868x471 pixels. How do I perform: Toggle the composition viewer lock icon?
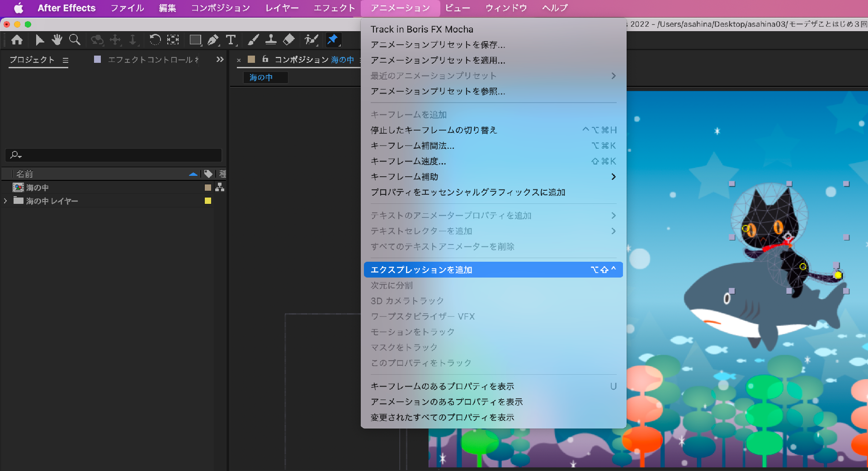[265, 59]
